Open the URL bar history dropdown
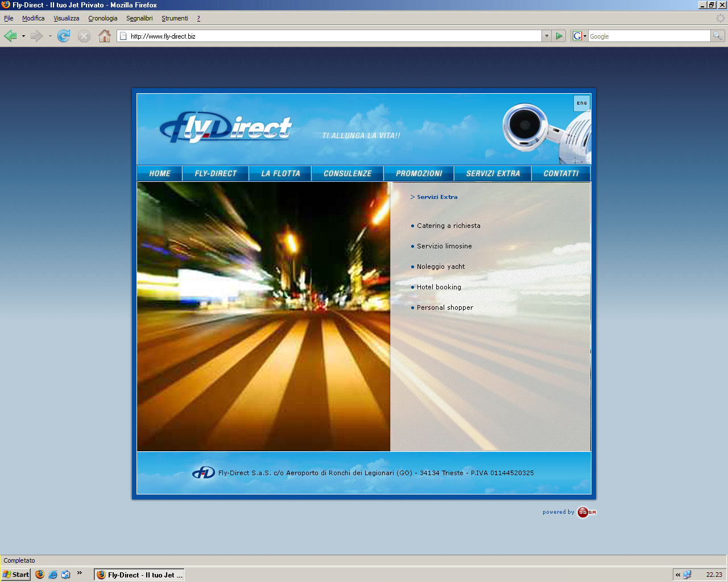The width and height of the screenshot is (728, 582). point(547,36)
